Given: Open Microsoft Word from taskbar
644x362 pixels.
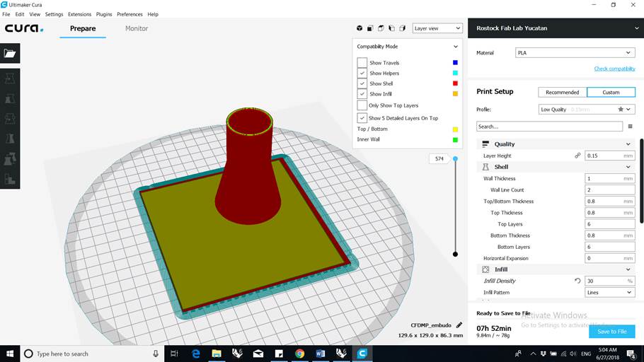Looking at the screenshot, I should click(x=321, y=354).
